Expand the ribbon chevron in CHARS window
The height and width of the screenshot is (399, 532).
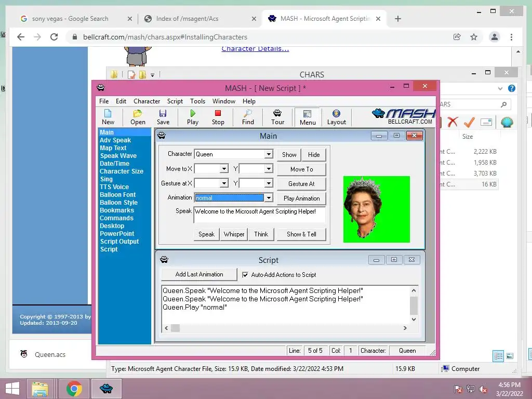pos(500,88)
